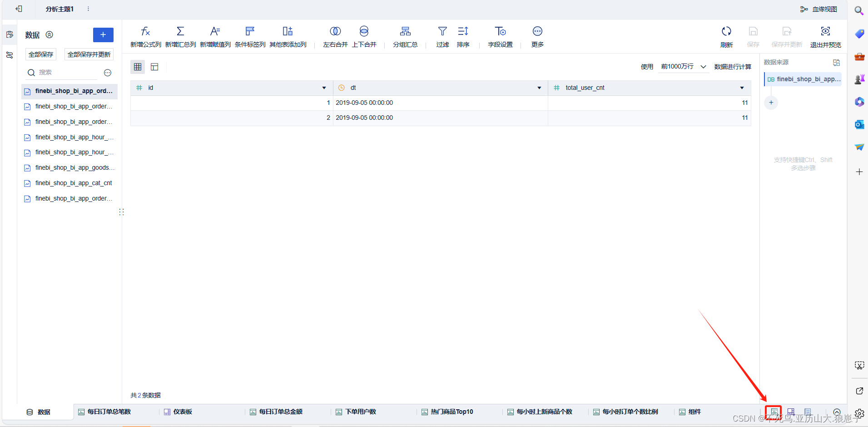Open browser sidebar search icon
The width and height of the screenshot is (868, 427).
[x=859, y=10]
